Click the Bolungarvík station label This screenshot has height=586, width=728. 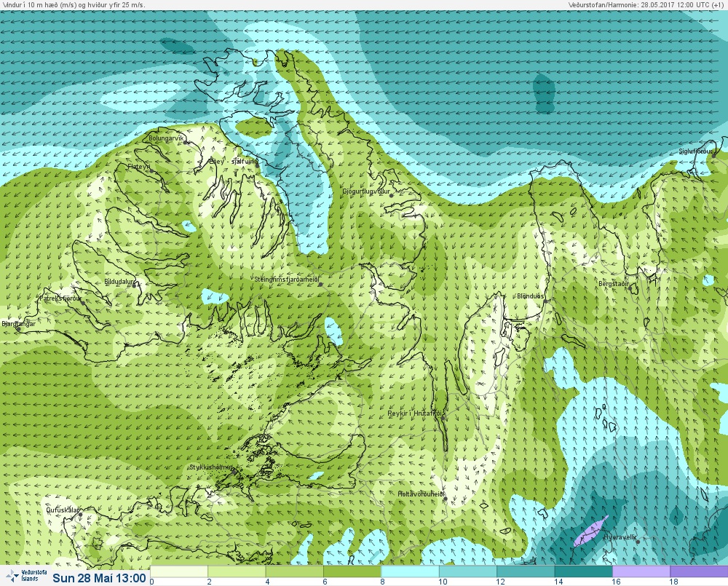167,138
